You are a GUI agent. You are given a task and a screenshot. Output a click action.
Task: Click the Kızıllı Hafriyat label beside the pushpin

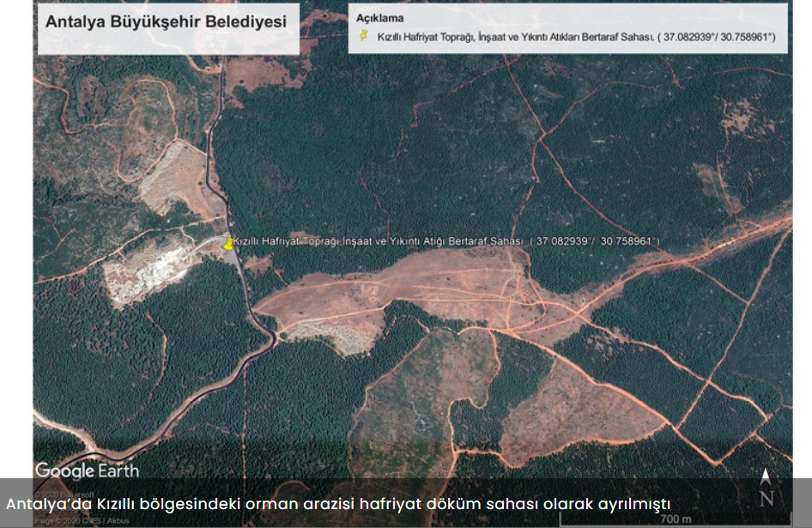pos(378,241)
